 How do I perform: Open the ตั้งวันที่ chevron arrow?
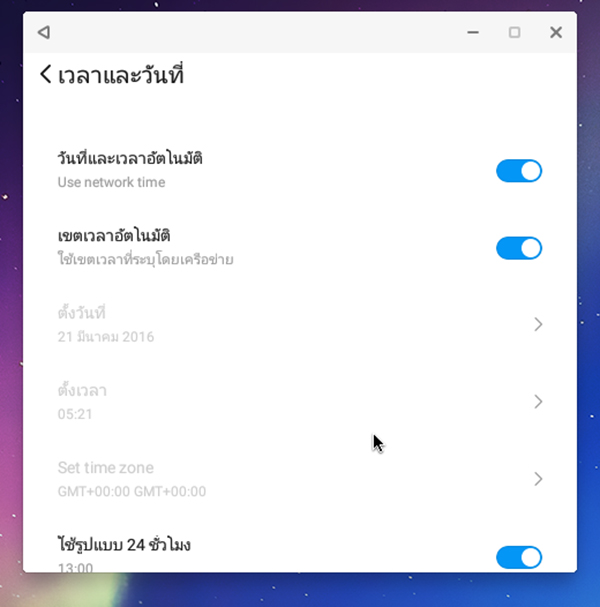click(538, 324)
